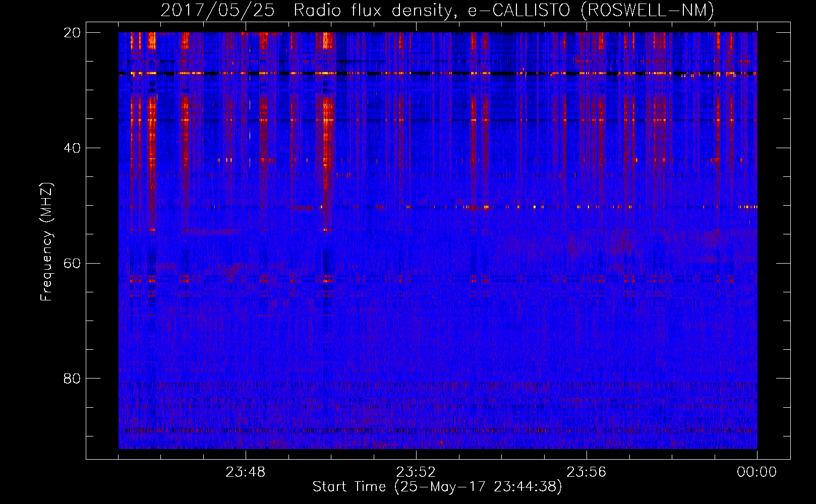This screenshot has height=504, width=816.
Task: Click the '23:52' time tick label
Action: click(416, 472)
